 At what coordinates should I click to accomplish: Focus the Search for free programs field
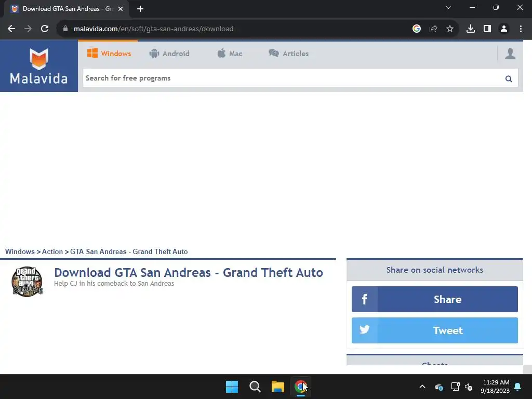pos(294,78)
